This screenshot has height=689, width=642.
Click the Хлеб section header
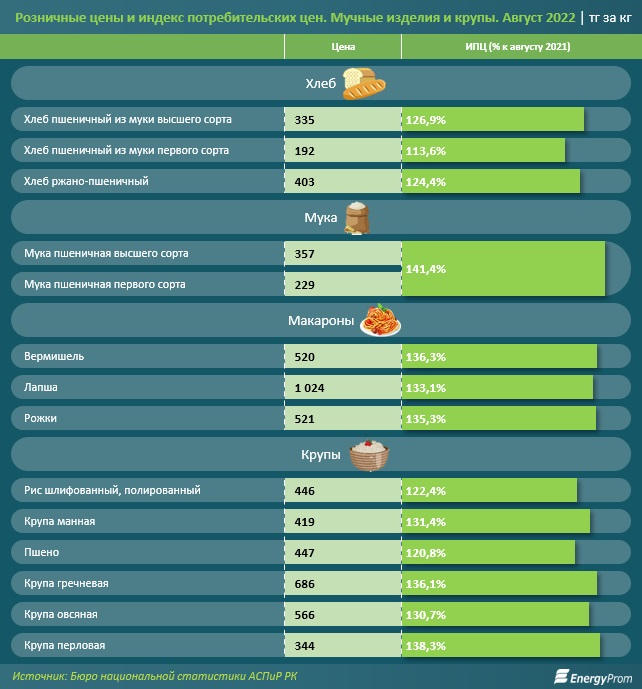pos(321,83)
